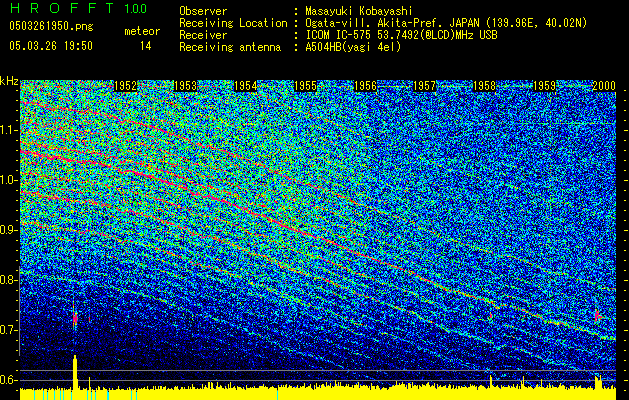629x400 pixels.
Task: Click the kHz axis unit label
Action: [x=9, y=81]
